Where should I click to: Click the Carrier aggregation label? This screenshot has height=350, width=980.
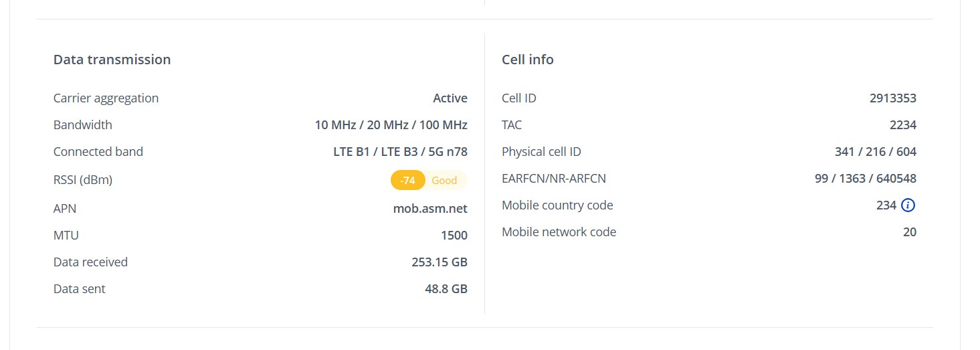point(106,98)
